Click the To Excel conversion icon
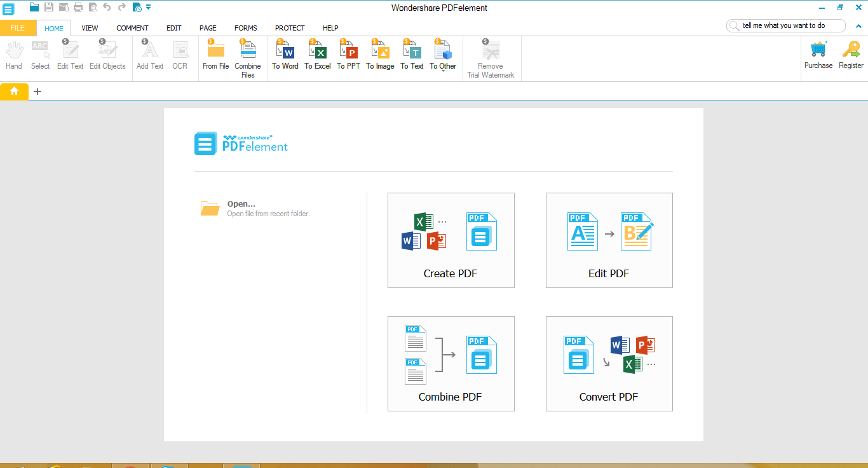Screen dimensions: 868x468 (317, 51)
